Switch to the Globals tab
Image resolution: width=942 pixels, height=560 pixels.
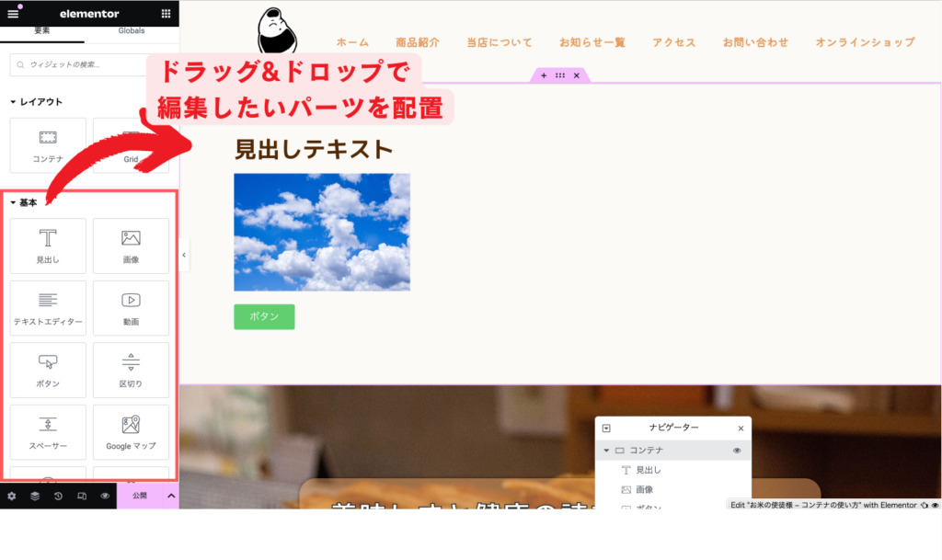point(131,31)
